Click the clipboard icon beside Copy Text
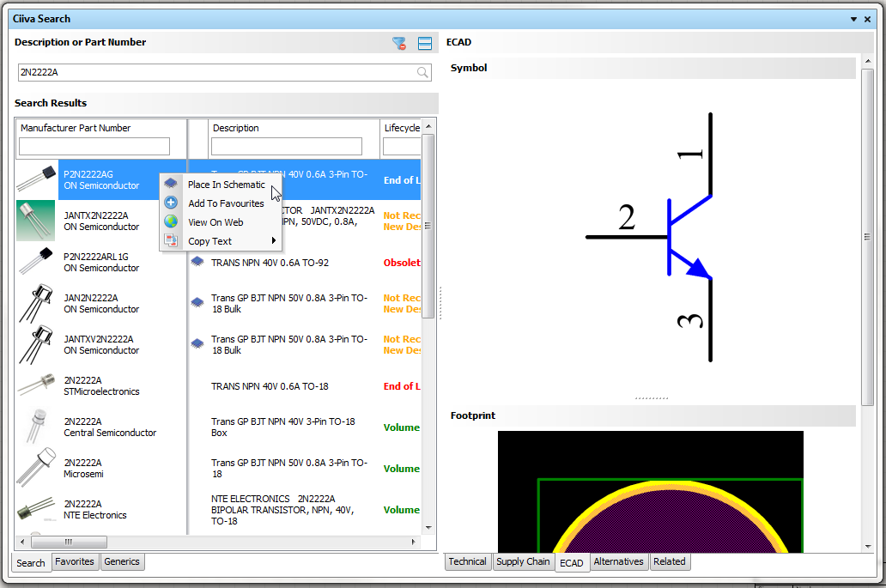Screen dimensions: 886x588 171,239
